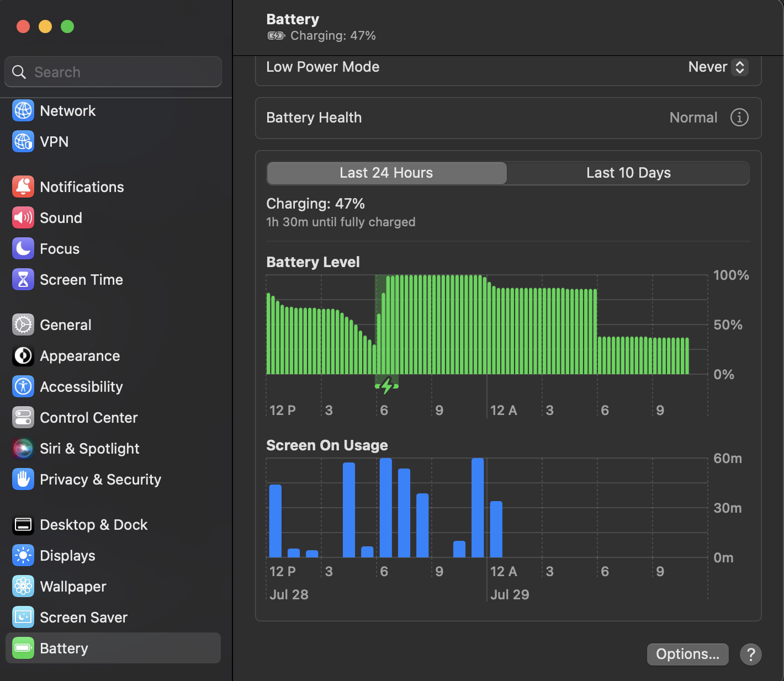The width and height of the screenshot is (784, 681).
Task: Open Focus via moon icon
Action: [23, 249]
